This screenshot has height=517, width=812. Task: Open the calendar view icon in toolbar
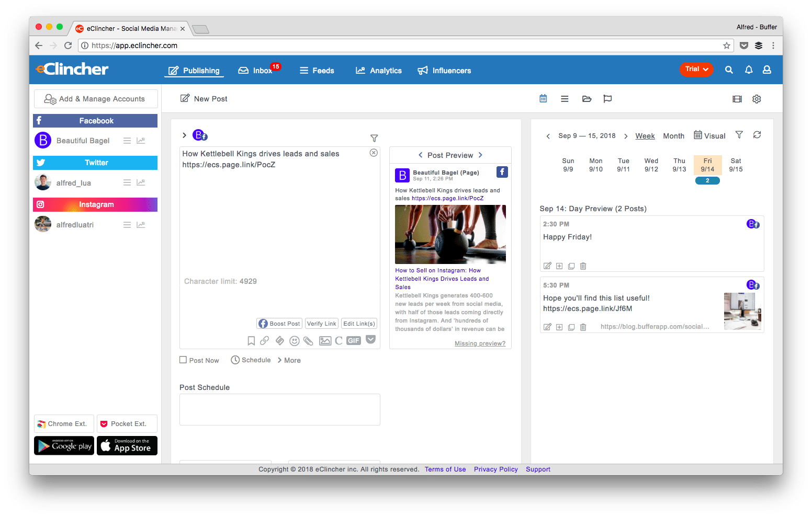tap(543, 99)
